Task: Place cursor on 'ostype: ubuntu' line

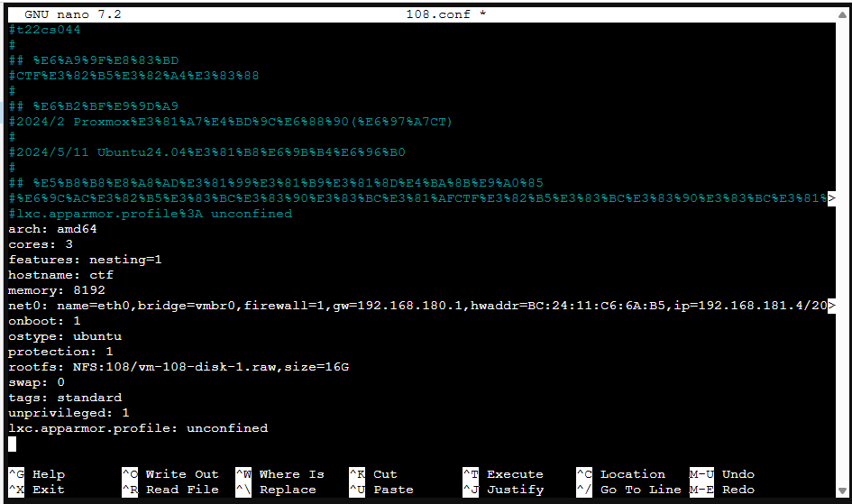Action: tap(65, 336)
